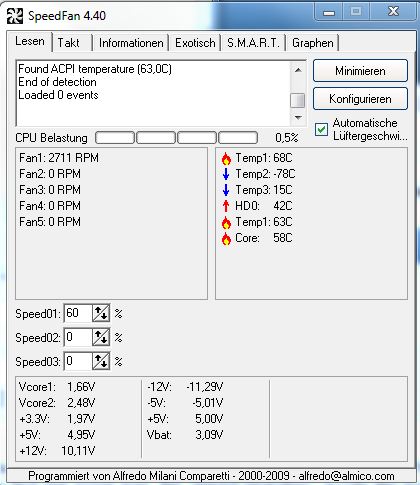Click the second CPU Belastung usage bar
Screen dimensions: 420x485
pyautogui.click(x=156, y=137)
